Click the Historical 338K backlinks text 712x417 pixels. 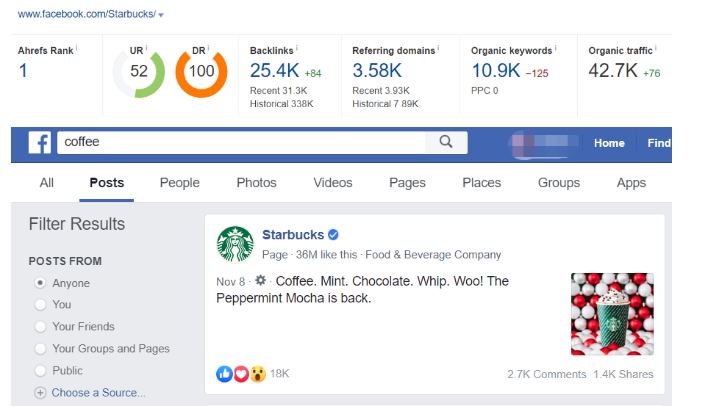[282, 104]
